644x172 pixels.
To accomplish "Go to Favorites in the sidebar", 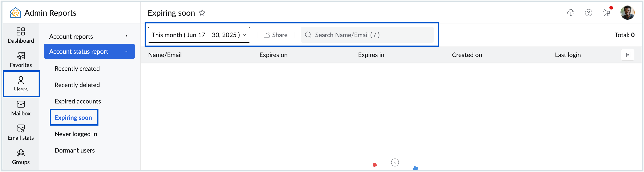I will point(21,59).
